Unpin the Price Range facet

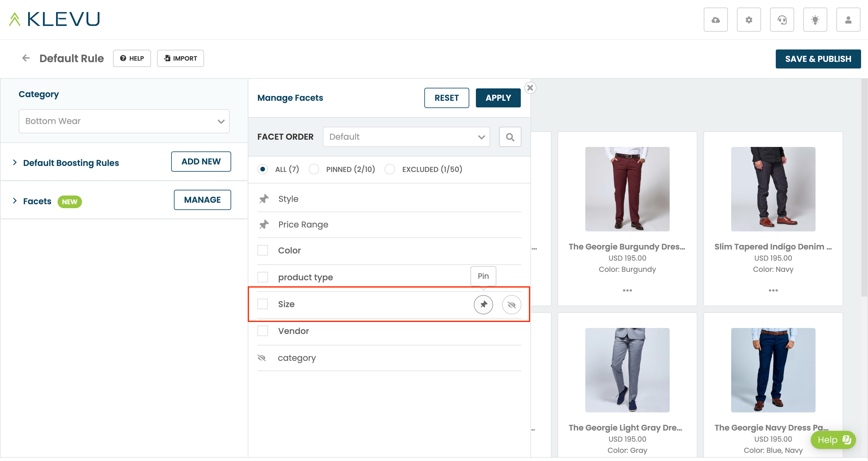click(x=264, y=224)
